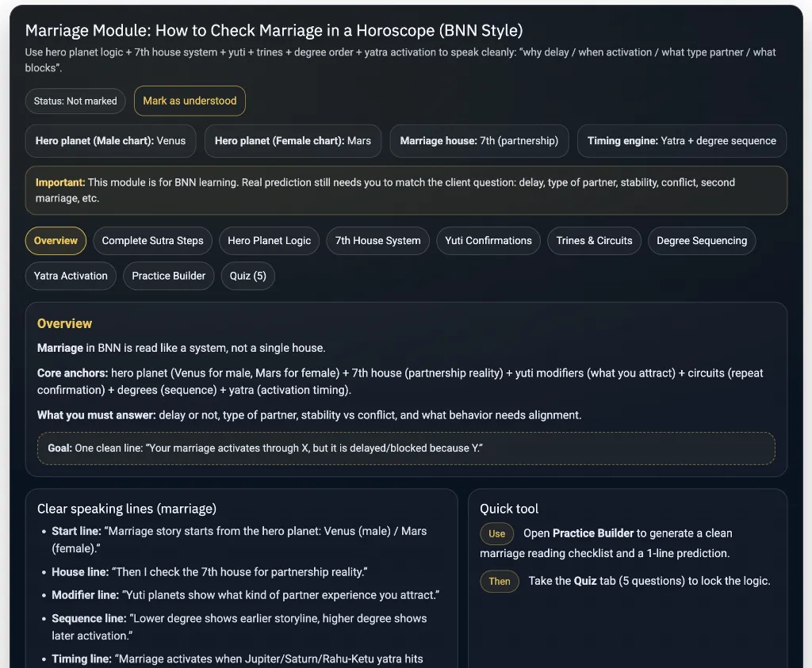Screen dimensions: 812x668
Task: Open the Practice Builder tab
Action: point(168,276)
